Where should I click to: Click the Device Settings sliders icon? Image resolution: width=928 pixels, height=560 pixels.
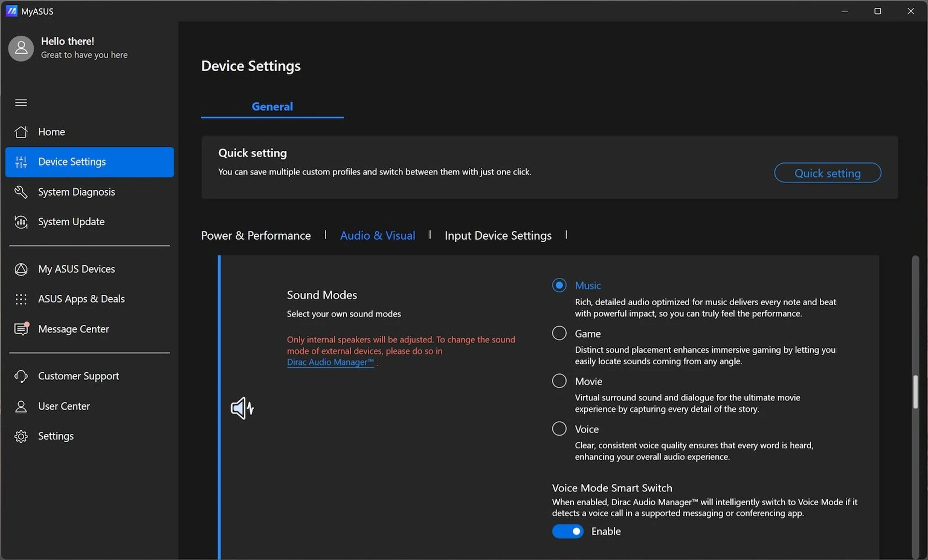coord(21,162)
